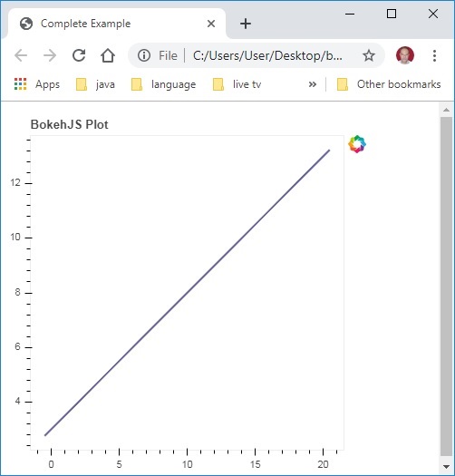This screenshot has height=476, width=455.
Task: Bookmark this page with star icon
Action: (x=369, y=55)
